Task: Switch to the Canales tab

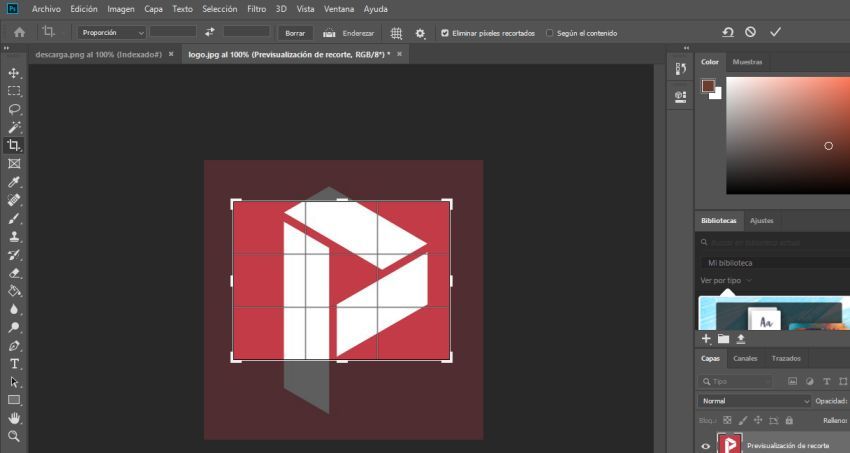Action: pos(745,358)
